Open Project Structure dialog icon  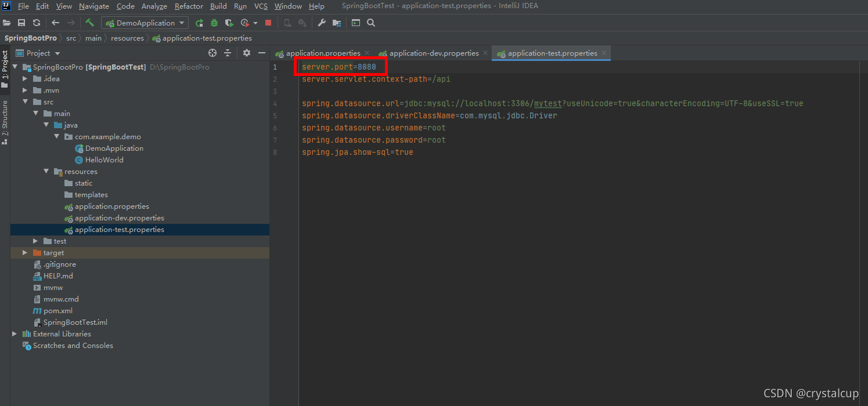(337, 23)
